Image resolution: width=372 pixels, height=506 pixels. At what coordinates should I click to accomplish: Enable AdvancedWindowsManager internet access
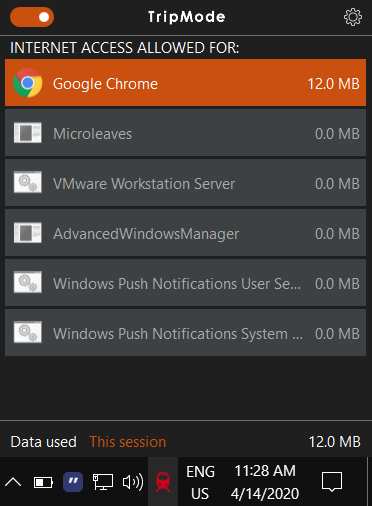point(185,233)
